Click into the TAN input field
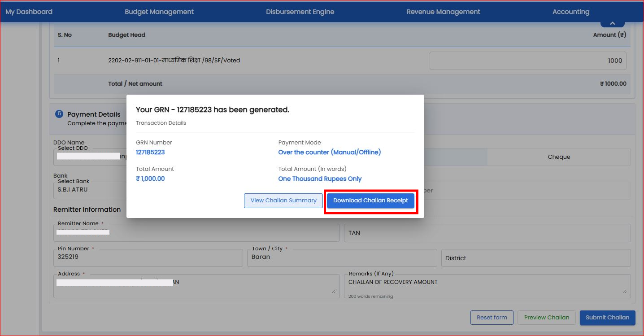 click(x=487, y=233)
